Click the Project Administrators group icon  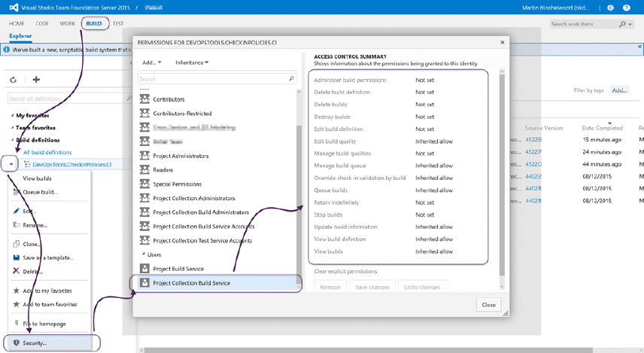click(144, 155)
